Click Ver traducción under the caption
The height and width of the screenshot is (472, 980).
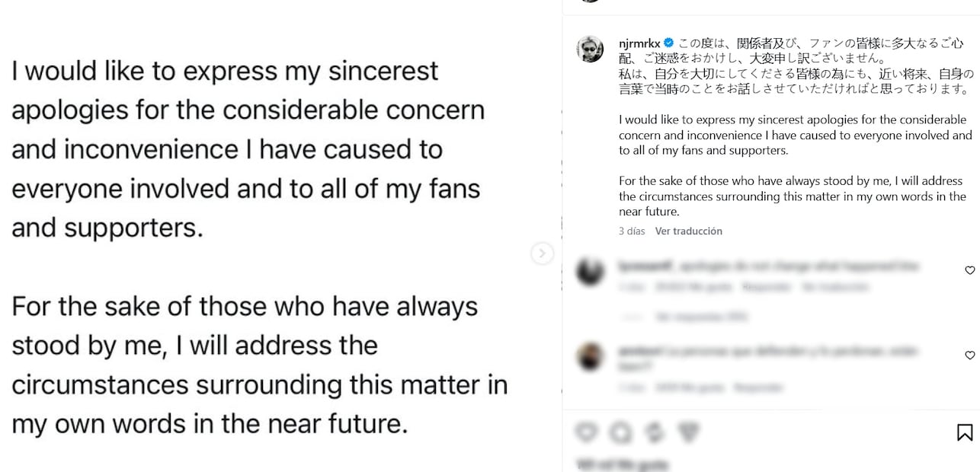(x=689, y=231)
